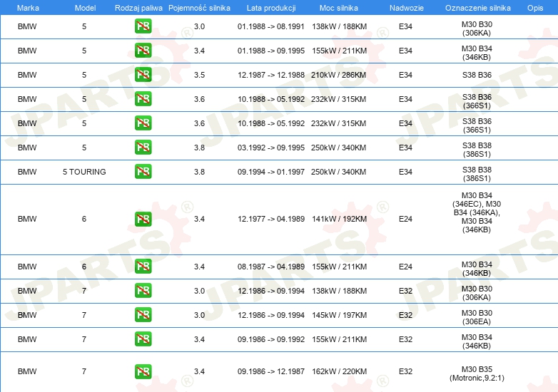Click the power value 162kW / 220KM
The width and height of the screenshot is (558, 392).
339,371
